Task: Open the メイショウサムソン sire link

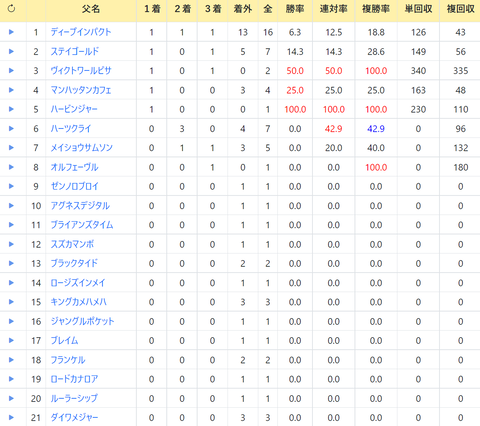Action: point(82,148)
